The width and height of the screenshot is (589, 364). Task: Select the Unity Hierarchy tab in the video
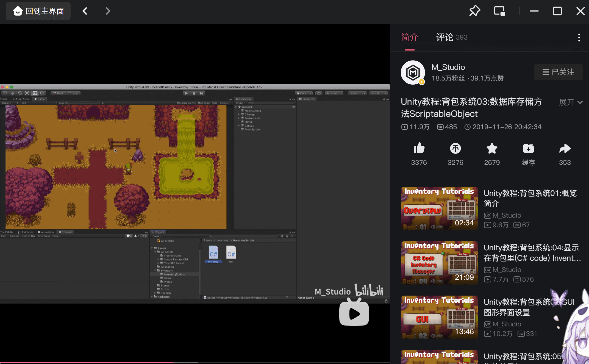tap(244, 99)
